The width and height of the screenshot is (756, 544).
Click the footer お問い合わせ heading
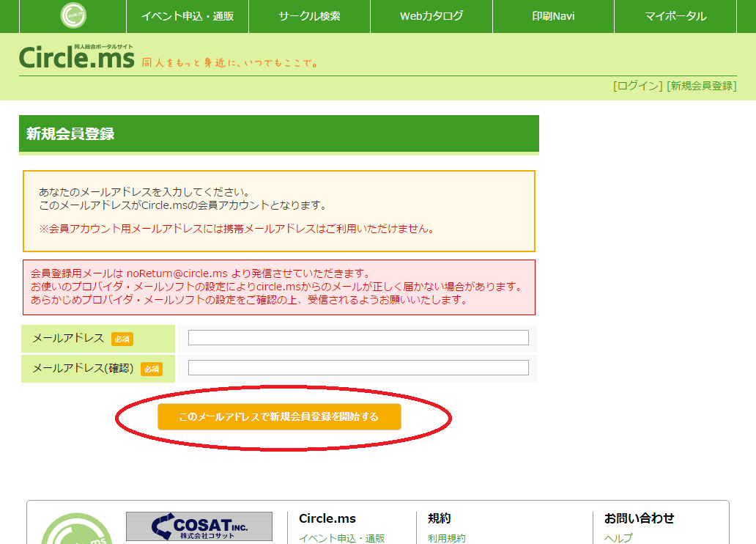click(x=640, y=518)
